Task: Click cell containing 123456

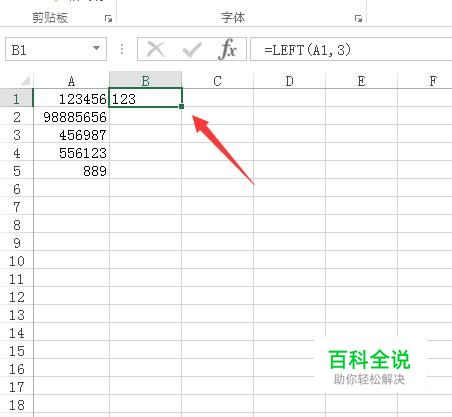Action: point(71,98)
